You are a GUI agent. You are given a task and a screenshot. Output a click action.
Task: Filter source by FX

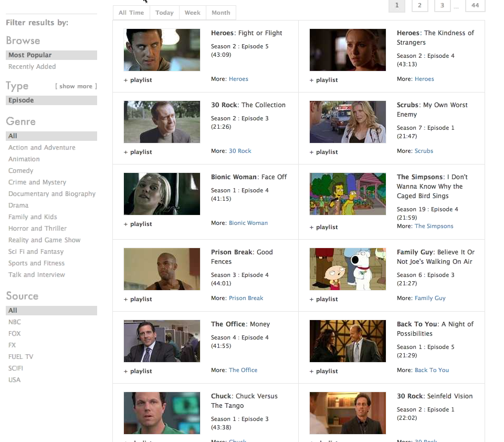pos(12,345)
